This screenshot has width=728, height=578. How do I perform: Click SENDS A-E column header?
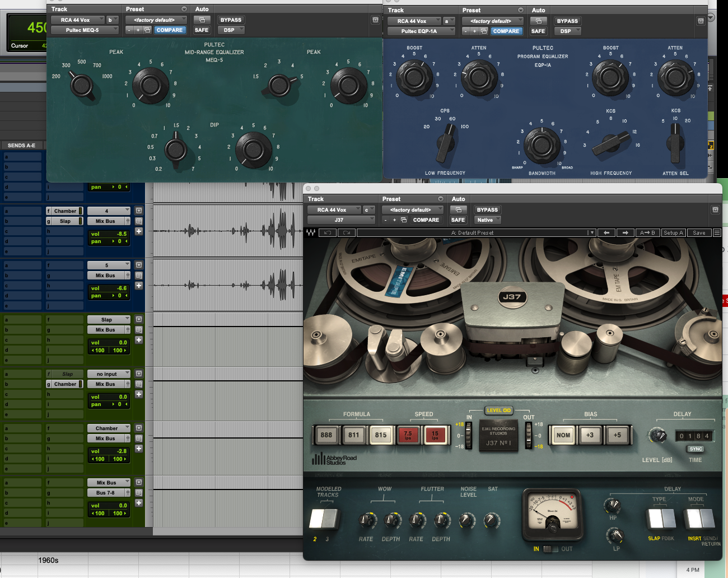pyautogui.click(x=21, y=145)
